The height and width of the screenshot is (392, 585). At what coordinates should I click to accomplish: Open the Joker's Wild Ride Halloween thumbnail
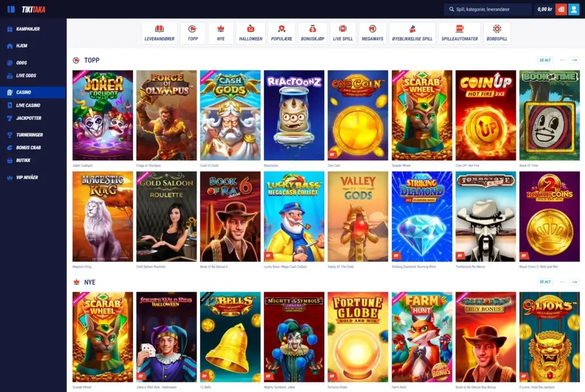click(166, 337)
